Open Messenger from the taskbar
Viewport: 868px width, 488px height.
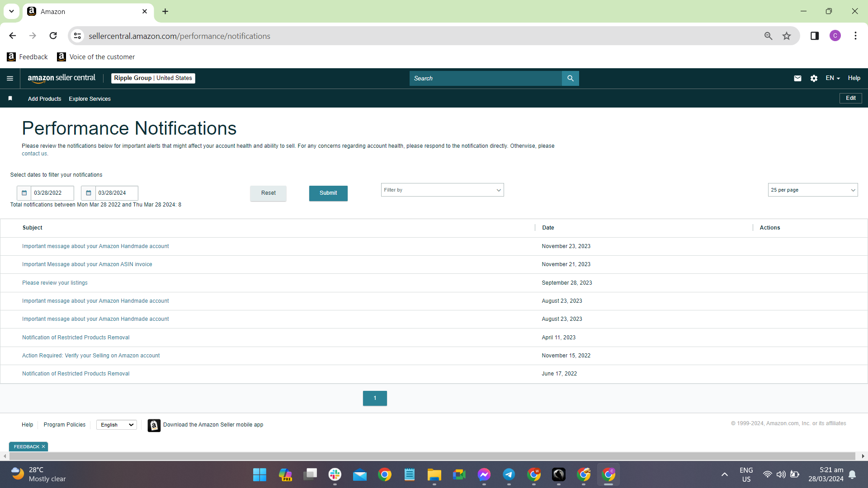[484, 474]
